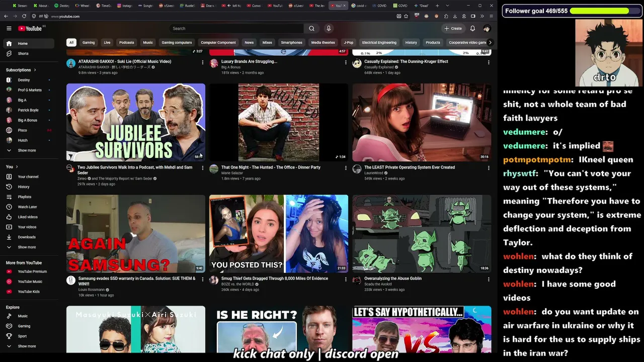Open Louis Rossmann channel avatar
644x362 pixels.
[71, 281]
